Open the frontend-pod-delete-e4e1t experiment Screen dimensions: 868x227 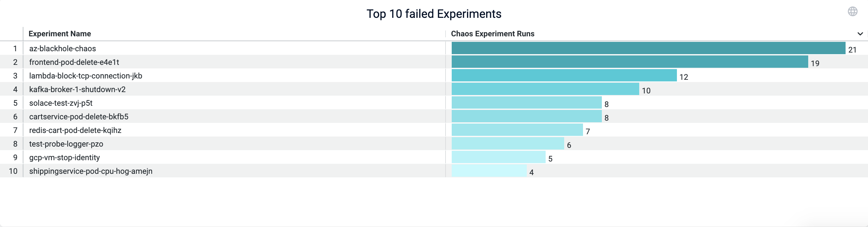tap(74, 62)
